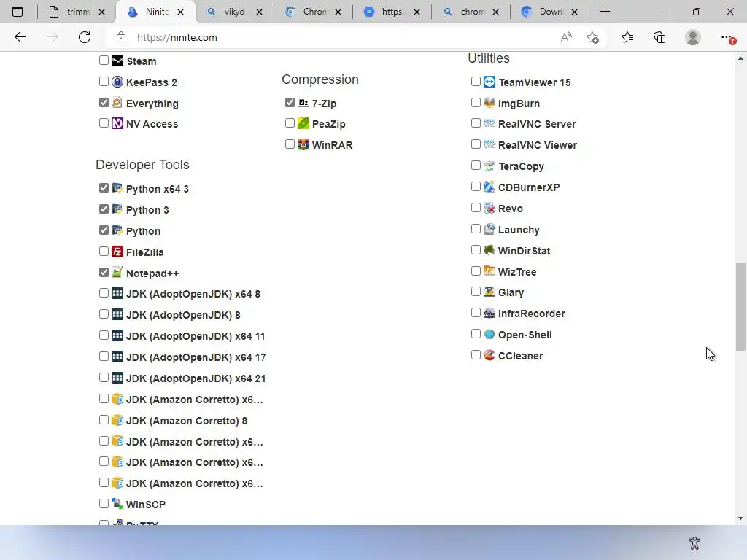Open Edge read aloud icon
This screenshot has width=747, height=560.
(x=566, y=37)
